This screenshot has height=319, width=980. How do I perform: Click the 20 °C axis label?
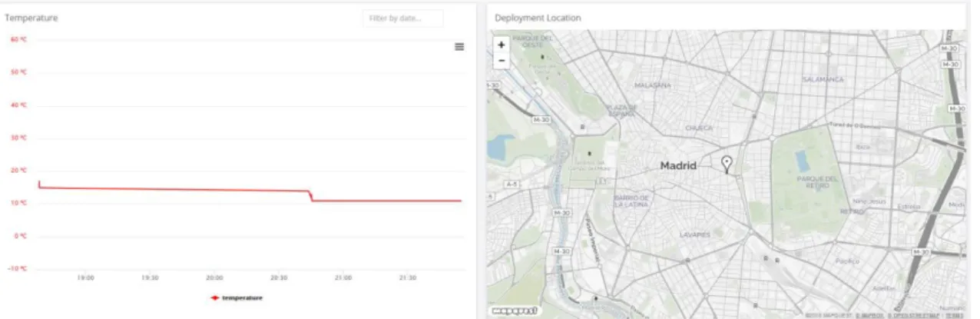(18, 170)
